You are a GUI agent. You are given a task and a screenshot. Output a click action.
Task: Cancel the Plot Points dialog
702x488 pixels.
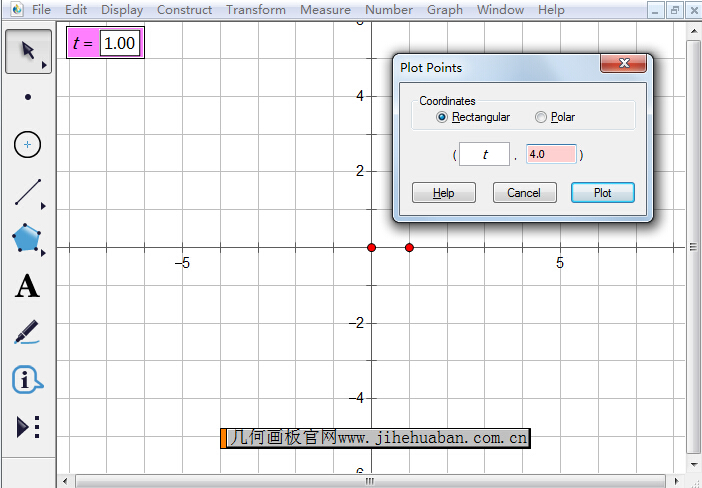(524, 193)
